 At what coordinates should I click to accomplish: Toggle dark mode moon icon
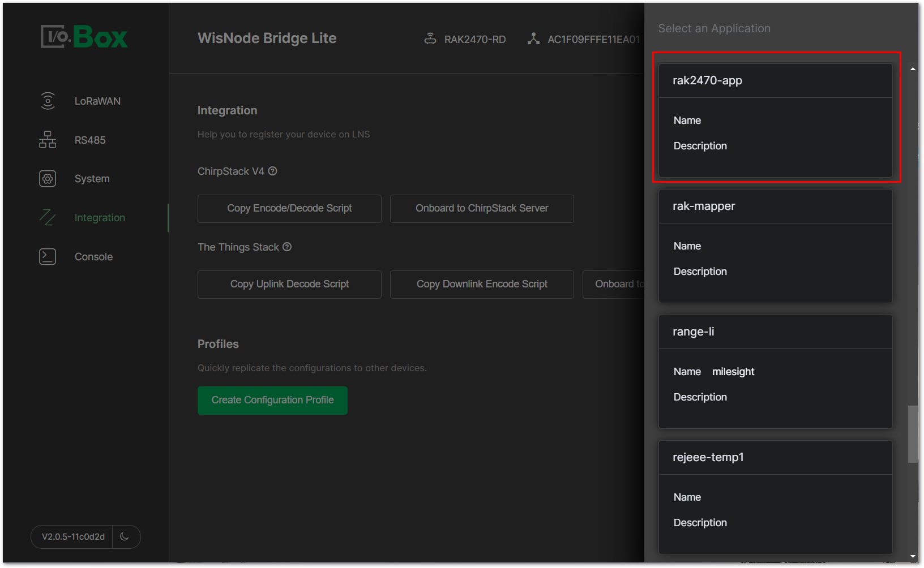pyautogui.click(x=125, y=536)
